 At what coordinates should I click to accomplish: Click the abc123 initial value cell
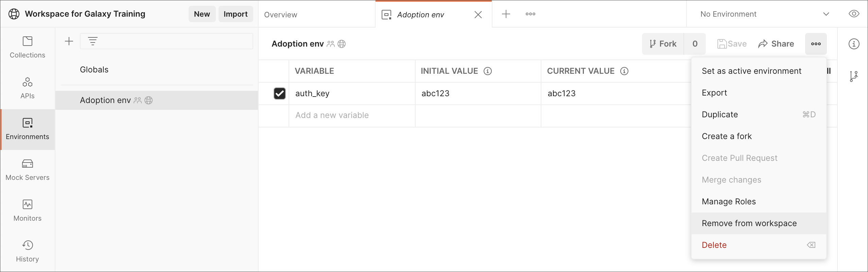(478, 93)
